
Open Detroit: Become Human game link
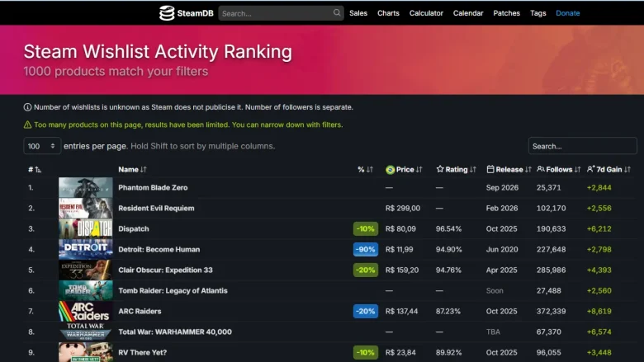pyautogui.click(x=159, y=249)
